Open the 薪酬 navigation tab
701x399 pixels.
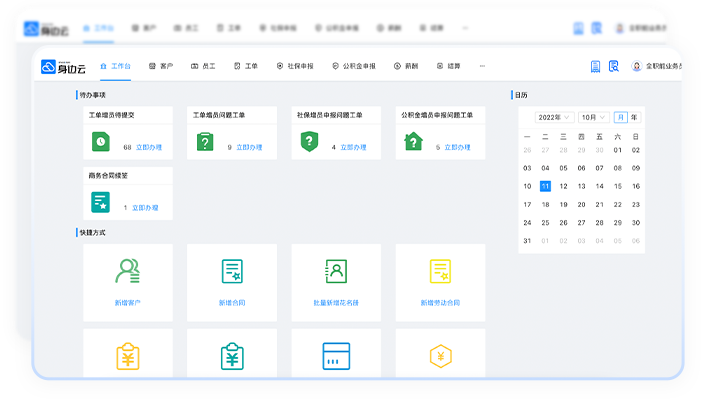[x=405, y=66]
